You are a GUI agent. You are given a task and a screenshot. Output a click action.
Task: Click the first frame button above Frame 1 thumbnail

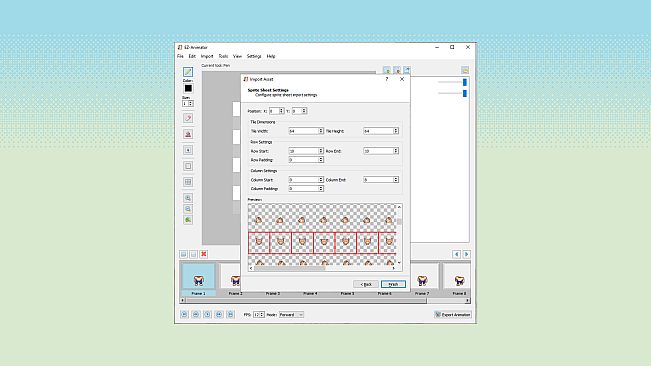coord(184,254)
